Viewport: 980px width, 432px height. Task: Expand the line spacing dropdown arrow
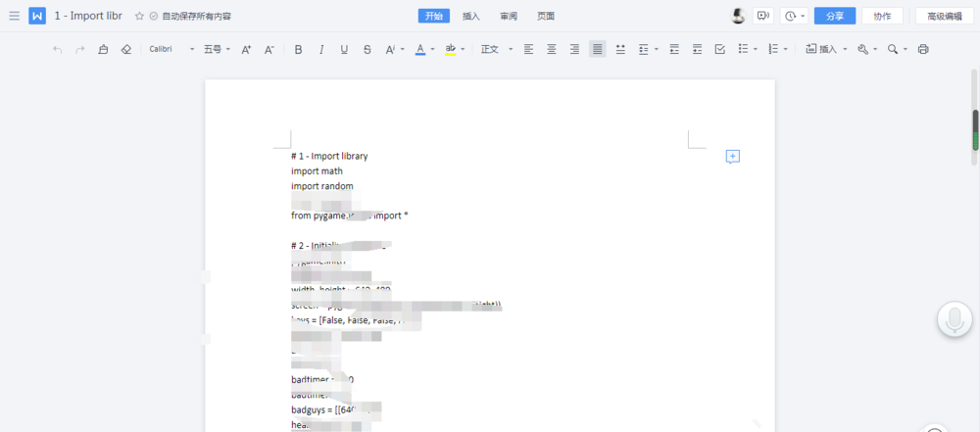pyautogui.click(x=657, y=49)
